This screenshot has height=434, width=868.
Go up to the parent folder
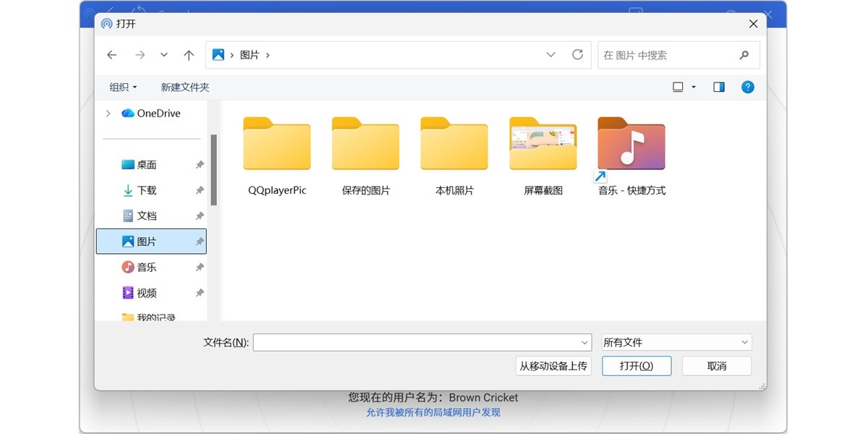[189, 54]
